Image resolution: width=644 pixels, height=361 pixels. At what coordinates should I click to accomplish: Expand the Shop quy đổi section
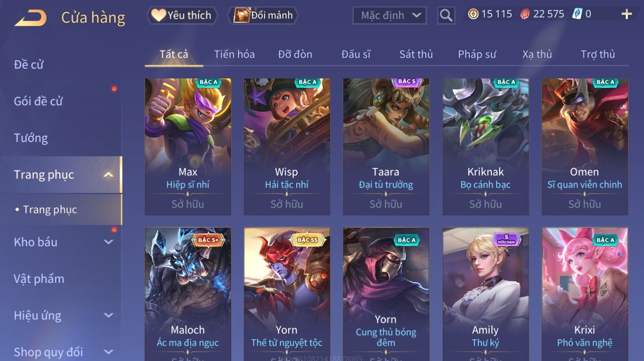coord(108,352)
